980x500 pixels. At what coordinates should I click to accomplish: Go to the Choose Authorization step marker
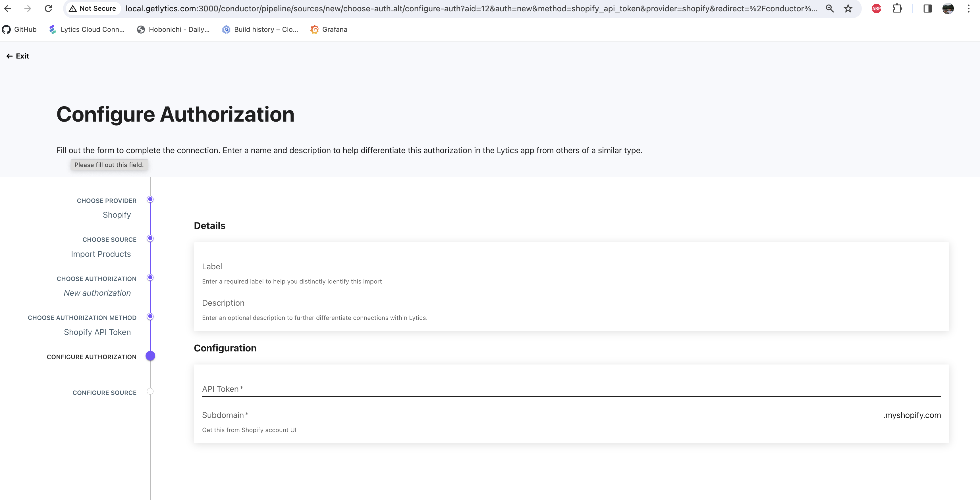150,278
